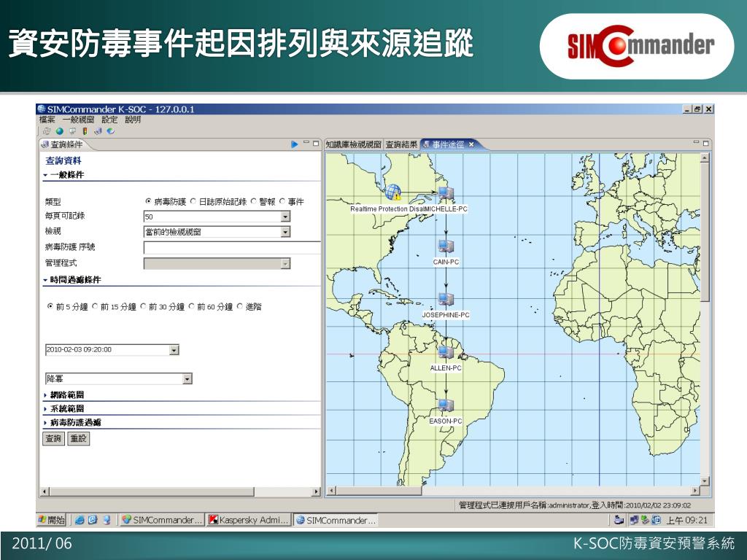The height and width of the screenshot is (560, 747).
Task: Choose the 進階 time filter option
Action: 240,306
